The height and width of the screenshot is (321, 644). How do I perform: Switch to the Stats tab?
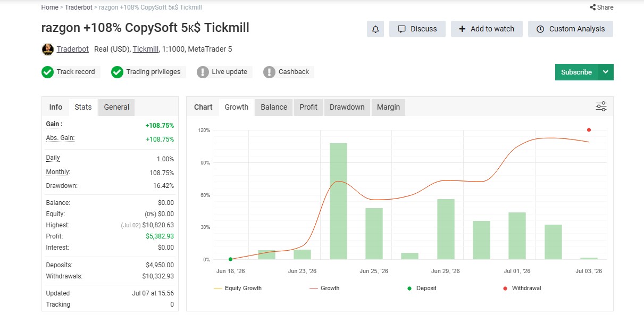pyautogui.click(x=83, y=107)
